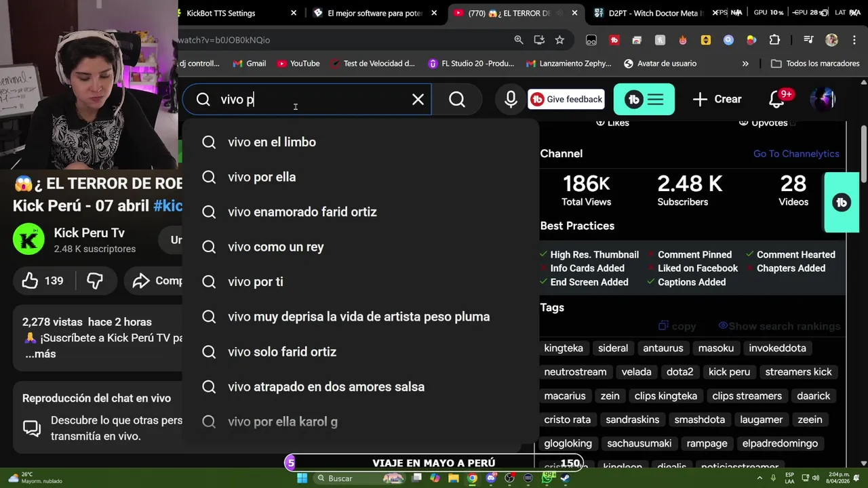Image resolution: width=868 pixels, height=488 pixels.
Task: Open the yellow up-down arrow extension
Action: [x=706, y=40]
